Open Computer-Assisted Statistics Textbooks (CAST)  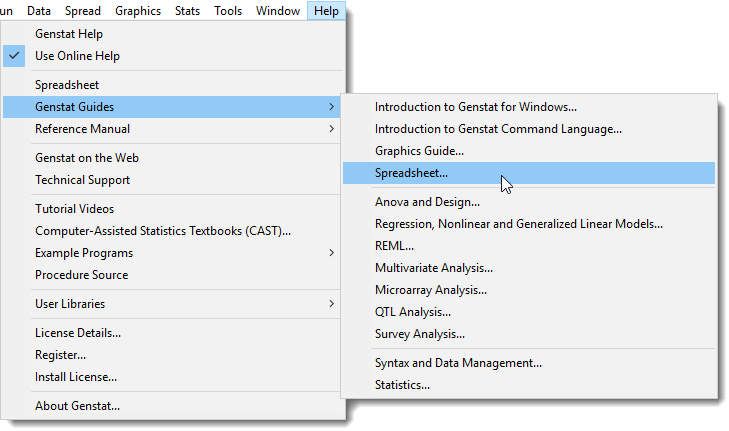point(174,231)
